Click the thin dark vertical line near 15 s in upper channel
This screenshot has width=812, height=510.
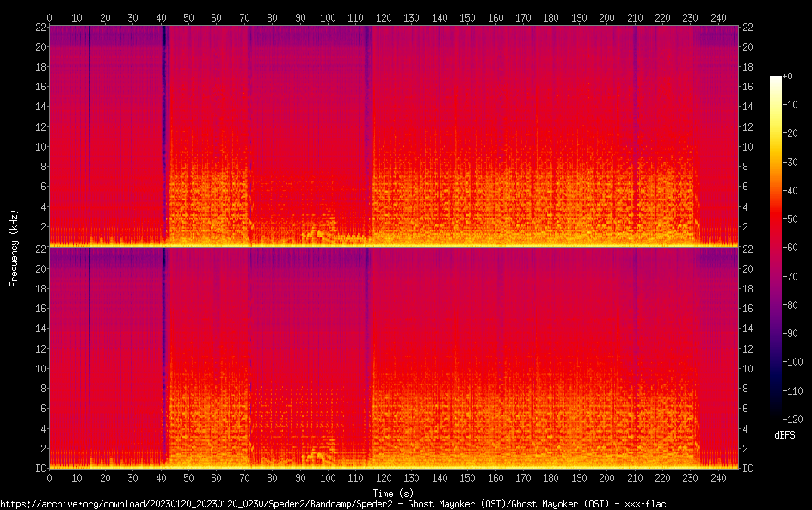point(90,129)
